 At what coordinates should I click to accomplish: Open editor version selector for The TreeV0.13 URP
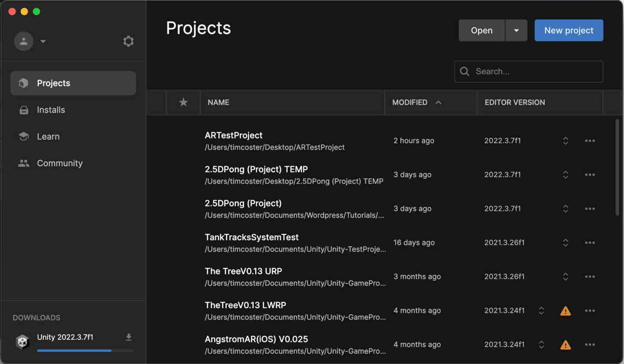point(565,277)
